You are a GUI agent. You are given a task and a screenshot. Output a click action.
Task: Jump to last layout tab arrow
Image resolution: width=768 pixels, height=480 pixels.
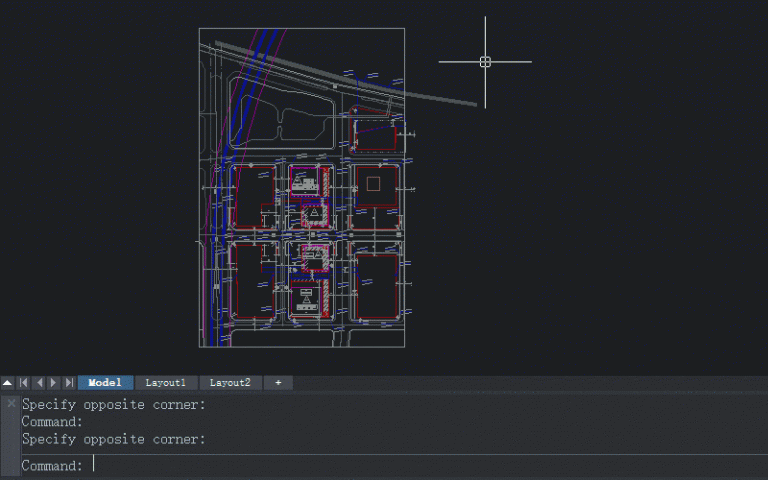coord(69,383)
